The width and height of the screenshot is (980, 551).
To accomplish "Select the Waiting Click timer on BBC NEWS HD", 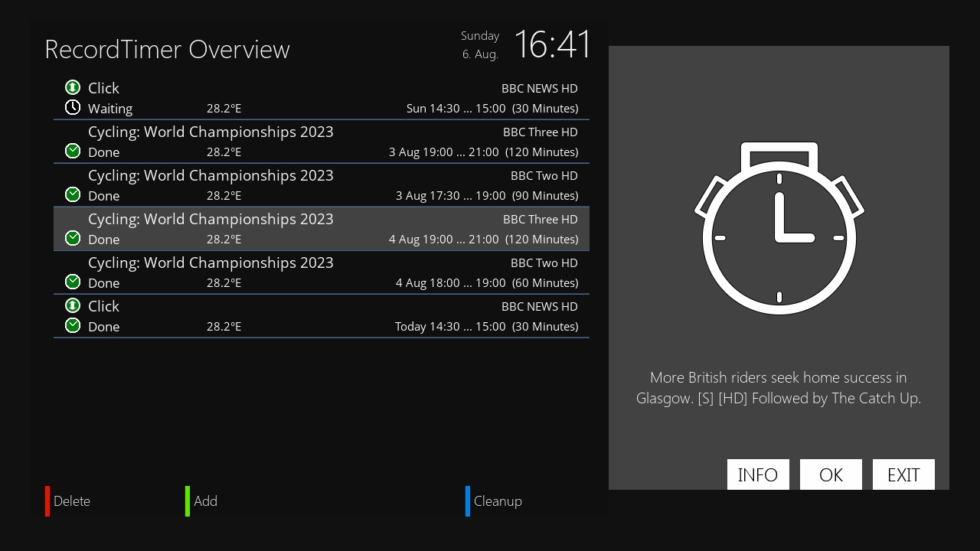I will (x=322, y=97).
